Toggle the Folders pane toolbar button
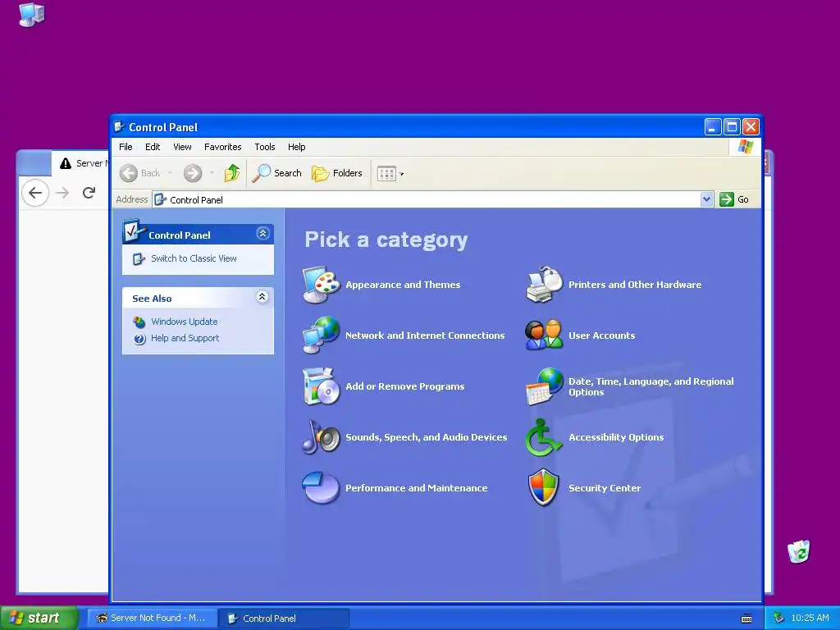This screenshot has width=840, height=630. (x=337, y=173)
